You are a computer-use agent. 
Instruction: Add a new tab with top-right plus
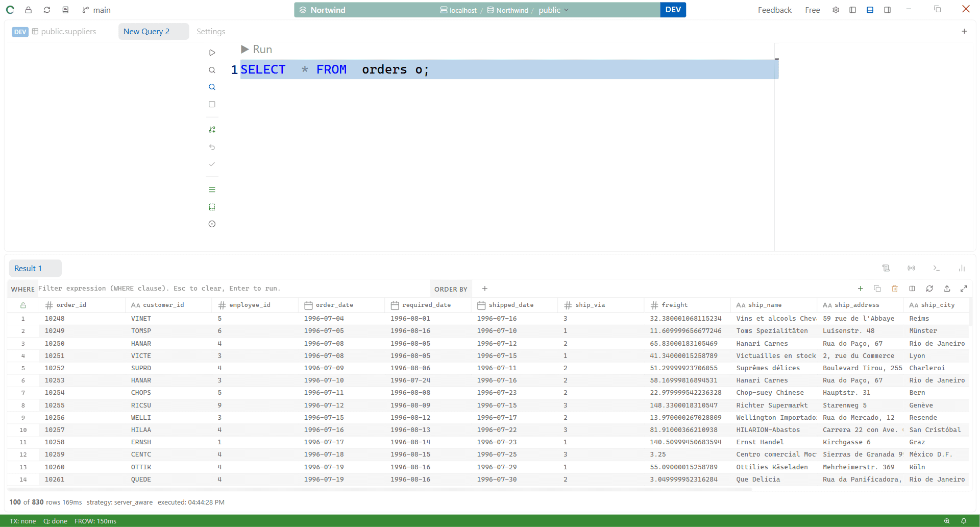pyautogui.click(x=964, y=31)
